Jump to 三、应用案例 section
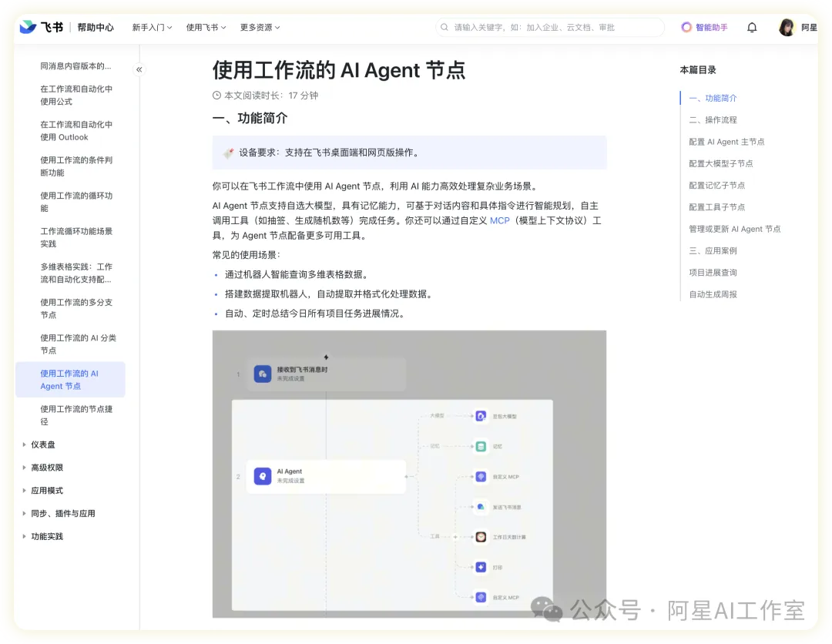 (x=713, y=250)
